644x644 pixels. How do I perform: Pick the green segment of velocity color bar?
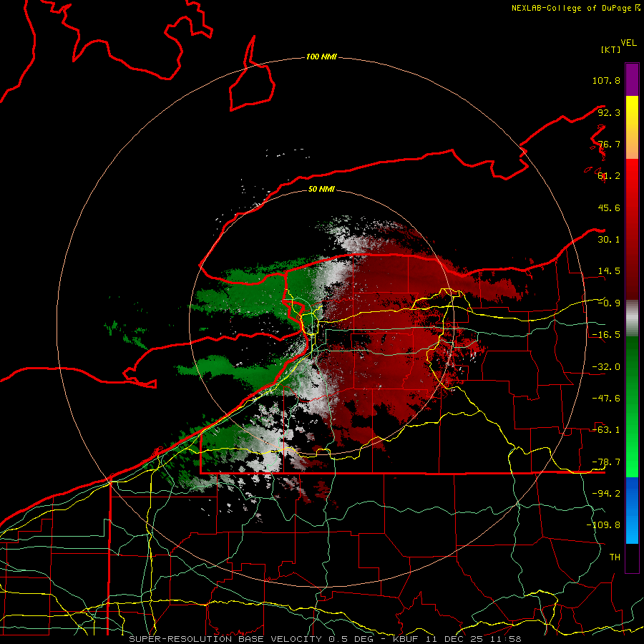pyautogui.click(x=632, y=406)
